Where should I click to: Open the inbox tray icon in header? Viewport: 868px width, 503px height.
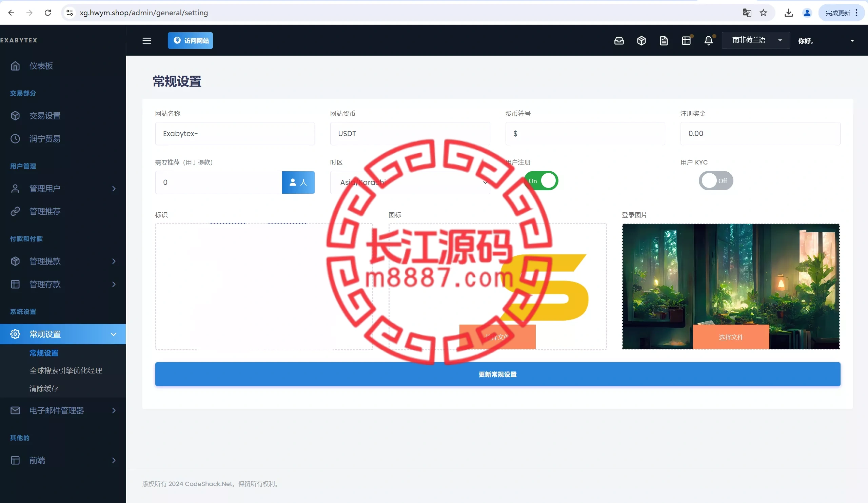tap(619, 41)
